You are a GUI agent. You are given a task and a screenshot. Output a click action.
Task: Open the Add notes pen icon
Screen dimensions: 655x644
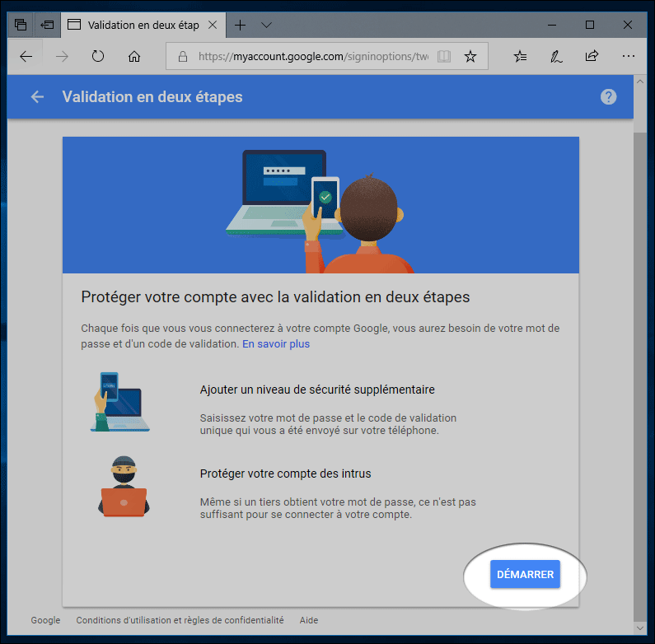556,56
